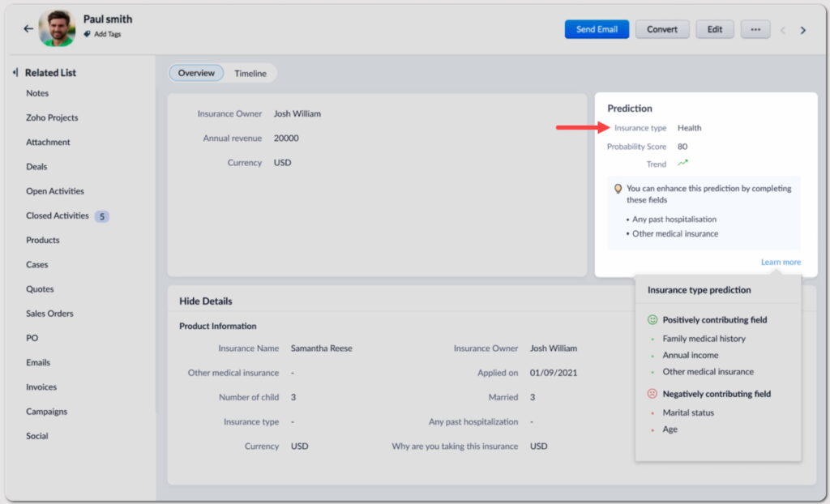Go to the next record arrow
The image size is (830, 504).
803,30
